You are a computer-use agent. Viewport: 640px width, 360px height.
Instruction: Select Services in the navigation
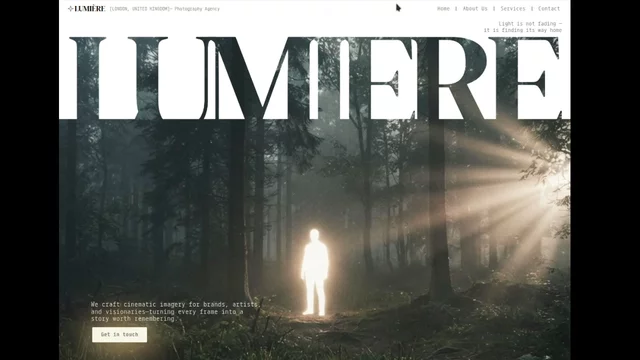(x=513, y=9)
